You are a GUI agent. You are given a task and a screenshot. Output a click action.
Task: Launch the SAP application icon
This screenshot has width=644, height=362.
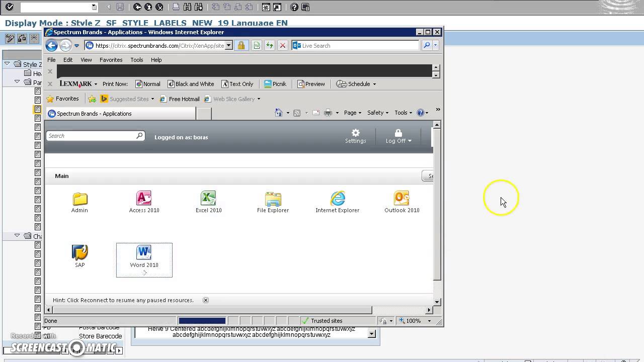click(x=80, y=256)
